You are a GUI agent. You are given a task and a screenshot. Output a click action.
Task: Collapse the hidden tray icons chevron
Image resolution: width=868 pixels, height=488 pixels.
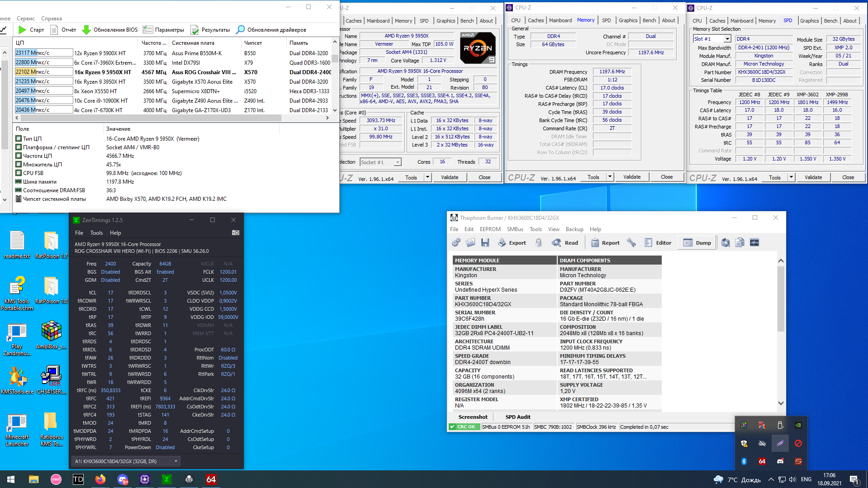pos(771,479)
